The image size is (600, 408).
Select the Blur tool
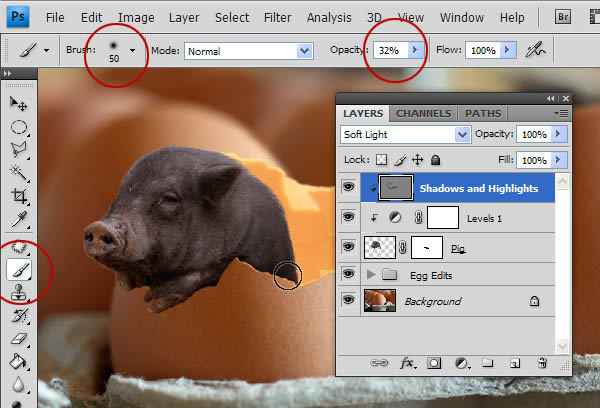(x=18, y=385)
